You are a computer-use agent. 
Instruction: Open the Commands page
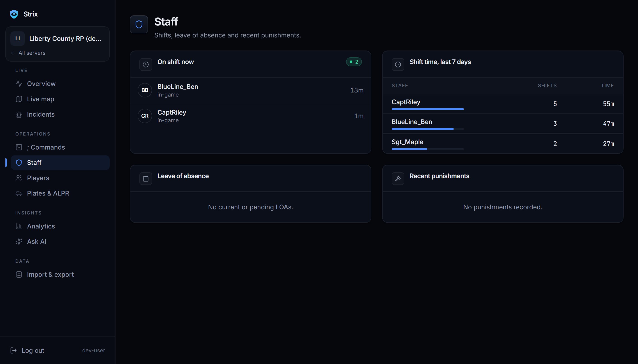(60, 147)
